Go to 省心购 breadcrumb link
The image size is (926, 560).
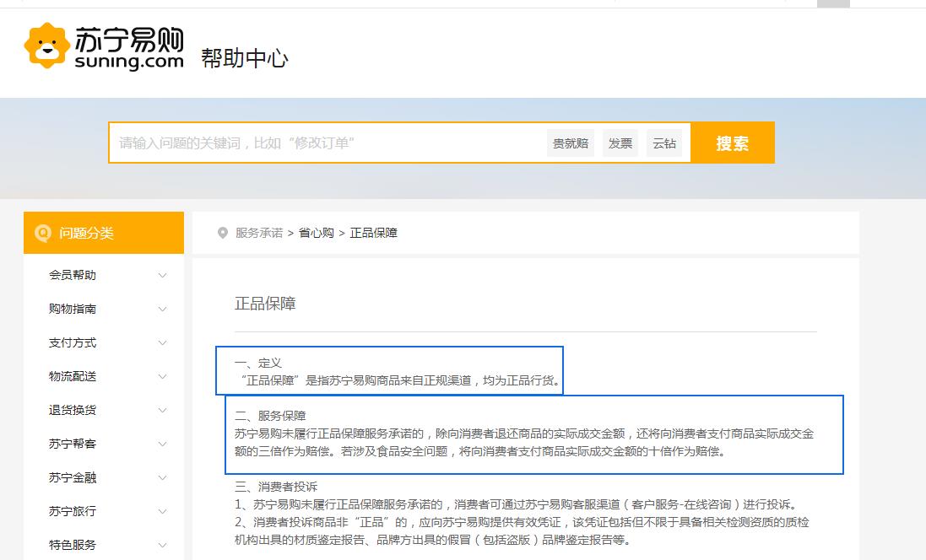(x=317, y=233)
